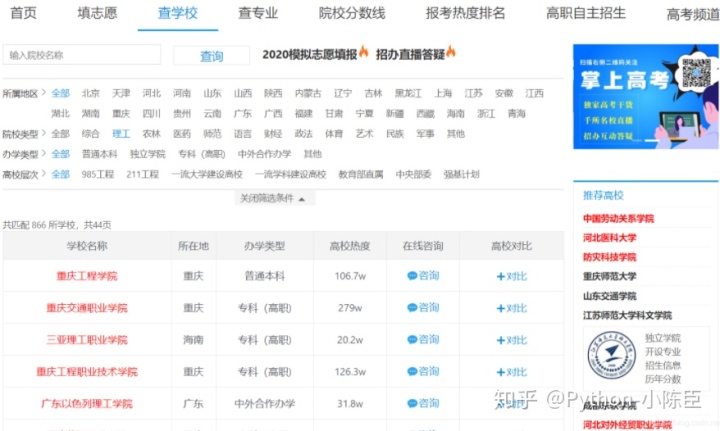This screenshot has width=720, height=431.
Task: Open recommended school 河北对外经贸职业学院
Action: point(627,425)
